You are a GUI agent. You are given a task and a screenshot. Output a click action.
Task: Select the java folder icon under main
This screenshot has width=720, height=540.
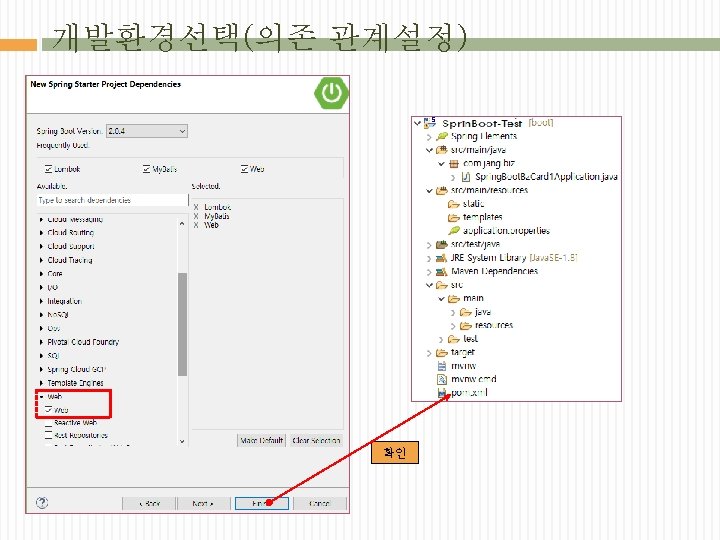click(466, 312)
